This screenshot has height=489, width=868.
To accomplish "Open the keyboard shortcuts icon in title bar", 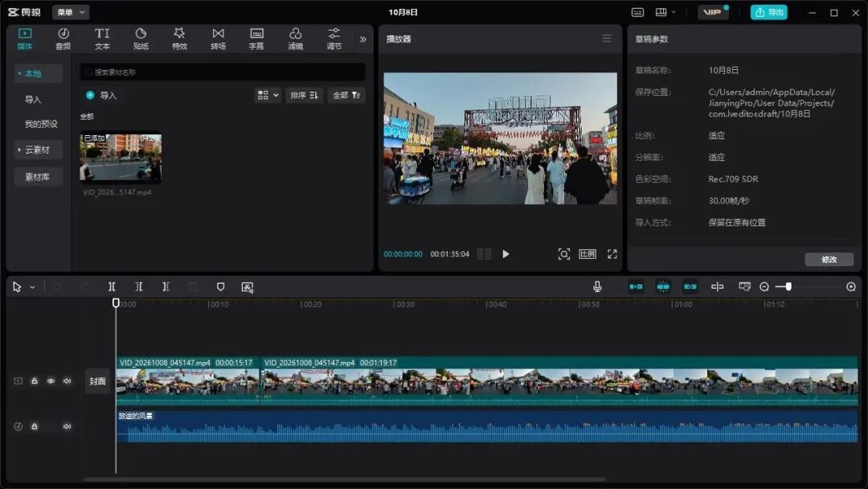I will coord(637,12).
